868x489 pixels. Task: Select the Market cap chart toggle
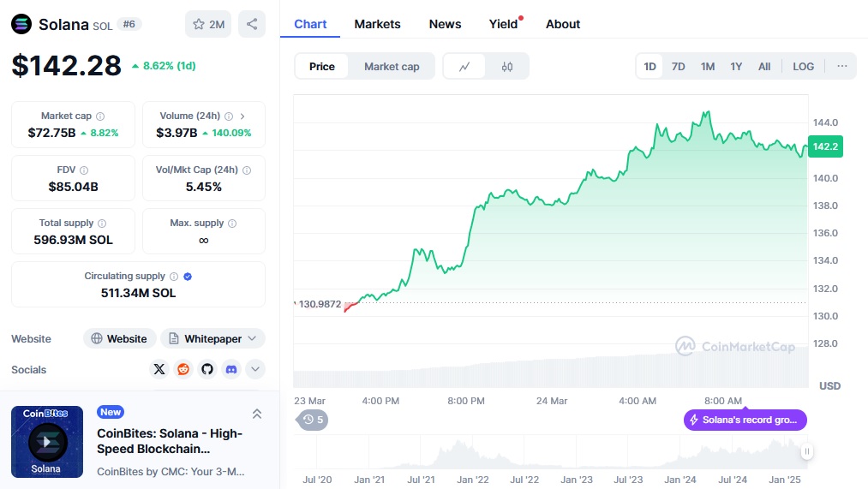click(x=392, y=67)
